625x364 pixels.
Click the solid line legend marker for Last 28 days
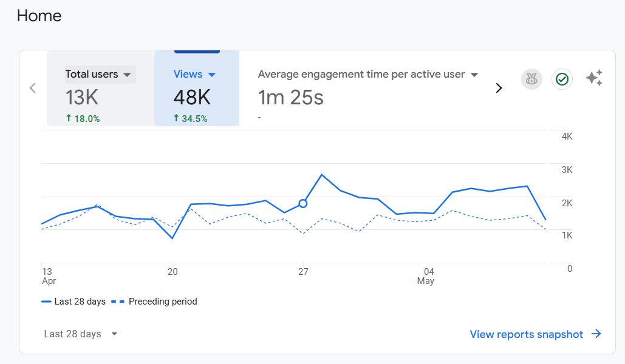coord(46,302)
